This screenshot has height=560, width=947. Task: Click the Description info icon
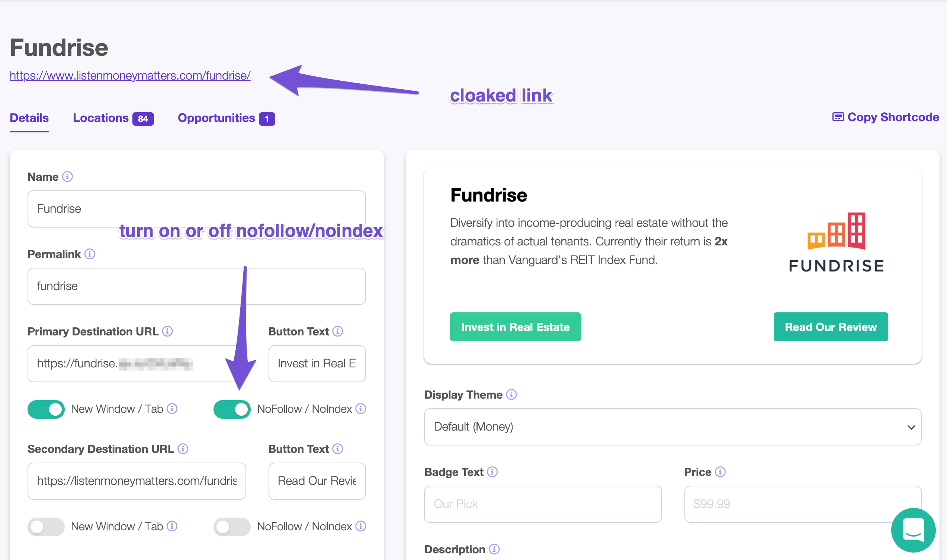(494, 550)
